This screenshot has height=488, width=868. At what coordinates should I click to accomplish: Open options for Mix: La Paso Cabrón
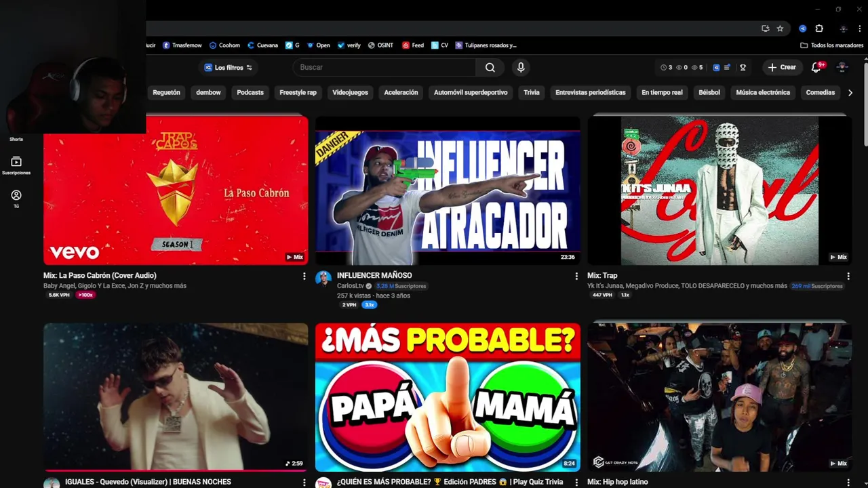coord(304,276)
